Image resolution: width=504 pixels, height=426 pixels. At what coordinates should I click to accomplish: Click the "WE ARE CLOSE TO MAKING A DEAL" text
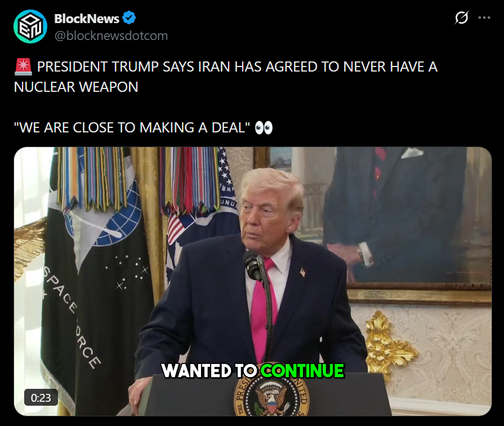coord(132,127)
